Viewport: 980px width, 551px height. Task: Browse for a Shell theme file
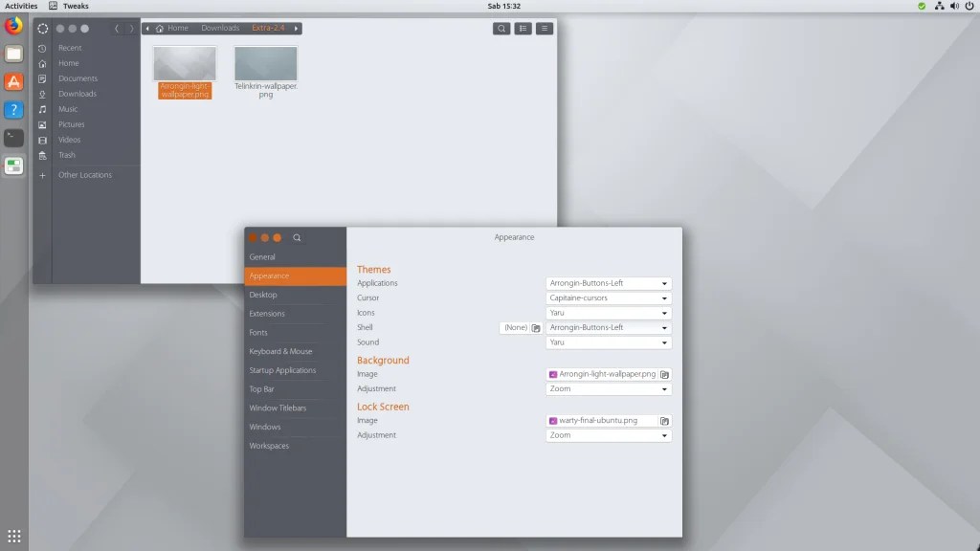[536, 327]
